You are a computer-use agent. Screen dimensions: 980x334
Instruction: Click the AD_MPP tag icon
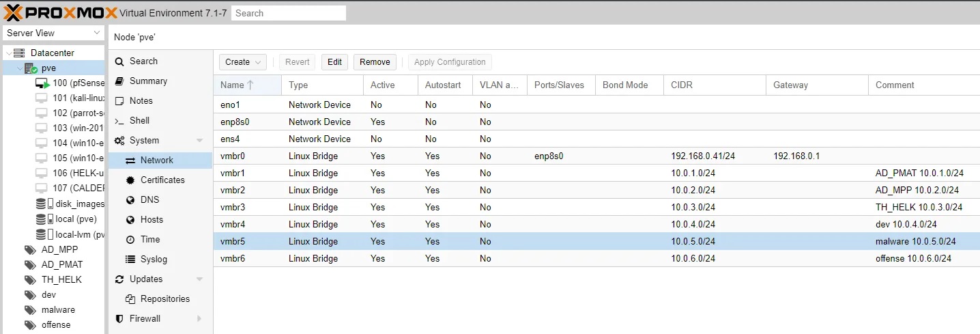30,249
